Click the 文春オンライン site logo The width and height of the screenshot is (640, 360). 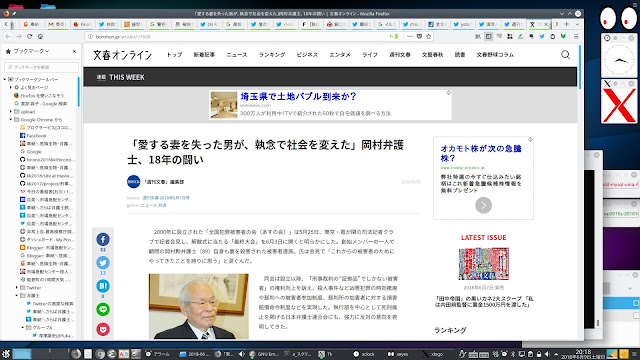pos(122,55)
